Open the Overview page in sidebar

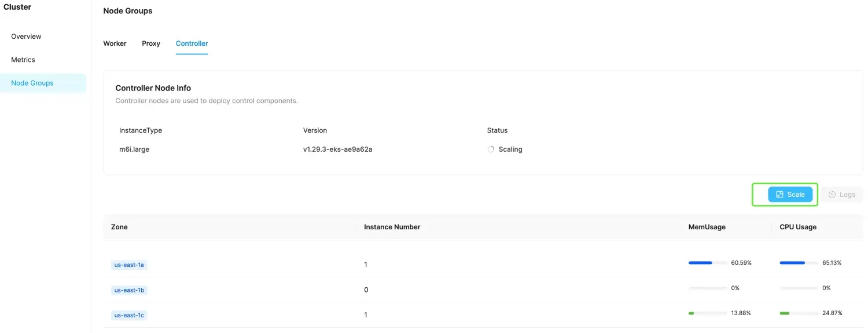26,36
